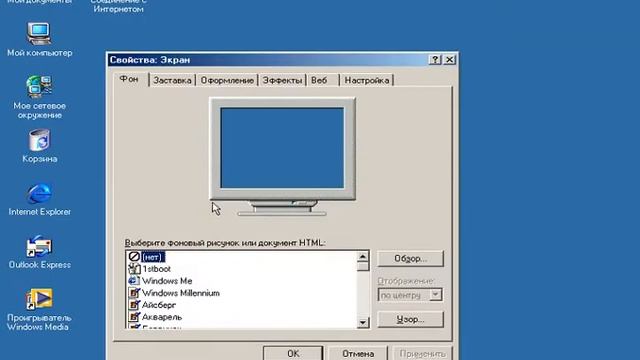Click the Применить apply button
The height and width of the screenshot is (360, 640).
[x=422, y=353]
